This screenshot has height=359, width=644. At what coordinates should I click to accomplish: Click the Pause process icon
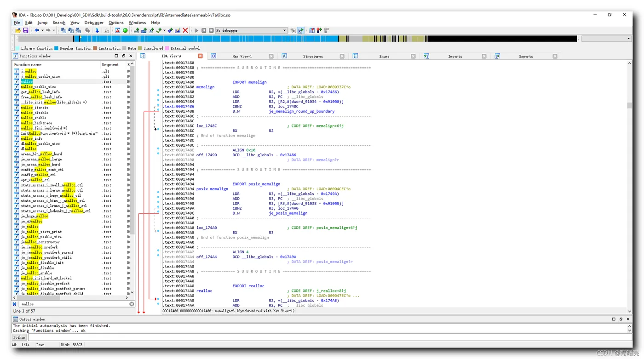click(x=204, y=30)
